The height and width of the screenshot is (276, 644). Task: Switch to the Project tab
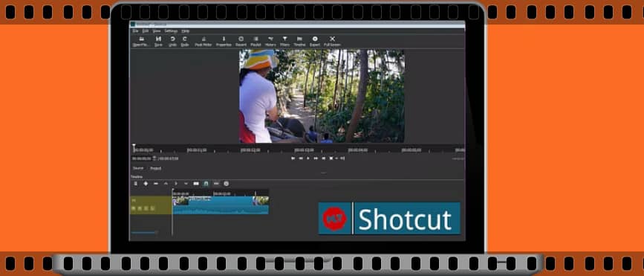[155, 168]
